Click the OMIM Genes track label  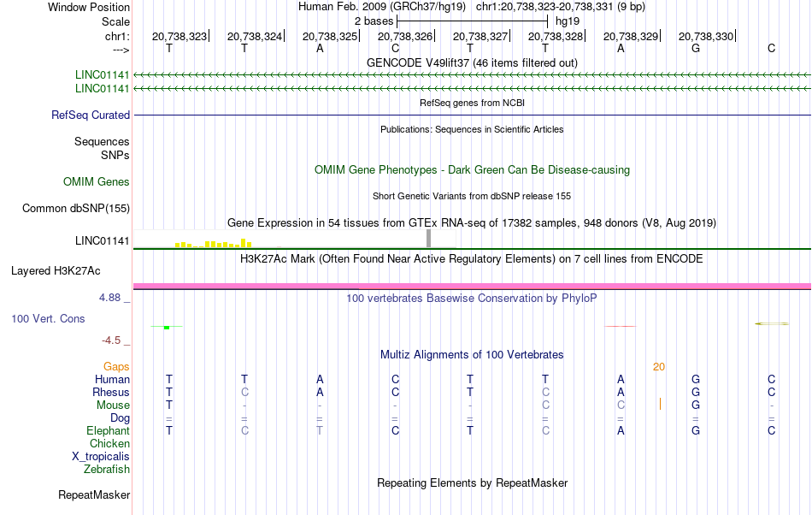(x=97, y=182)
